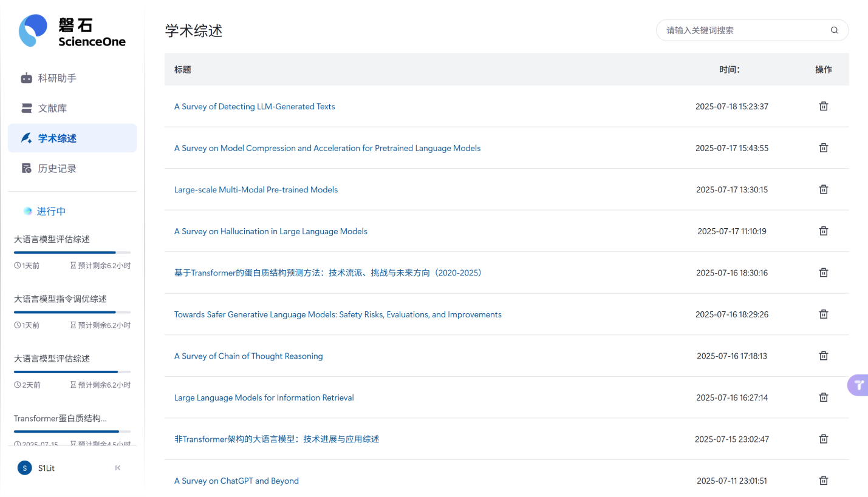The width and height of the screenshot is (868, 497).
Task: Click the trash icon beside "A Survey on ChatGPT and Beyond"
Action: pos(824,480)
